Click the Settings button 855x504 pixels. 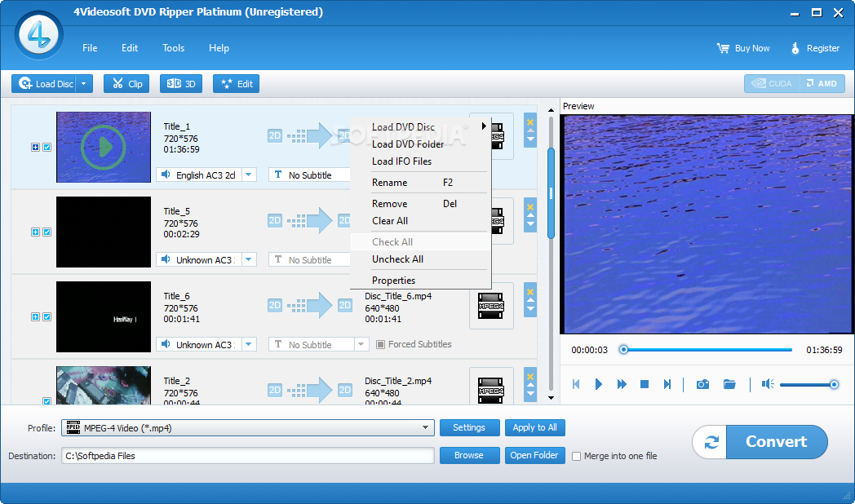tap(469, 427)
